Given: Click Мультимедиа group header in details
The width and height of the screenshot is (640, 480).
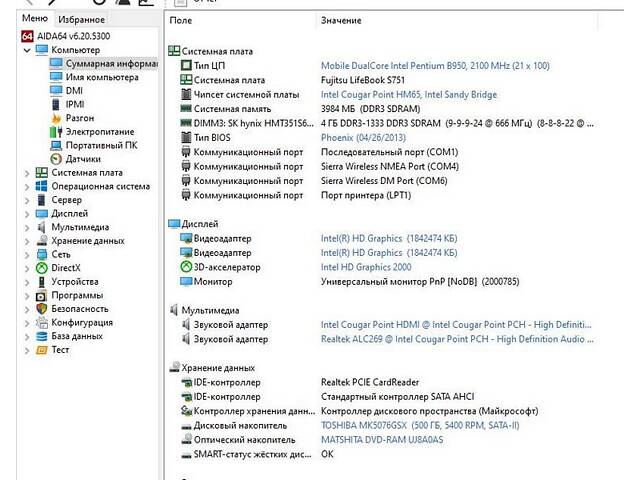Looking at the screenshot, I should pos(204,310).
